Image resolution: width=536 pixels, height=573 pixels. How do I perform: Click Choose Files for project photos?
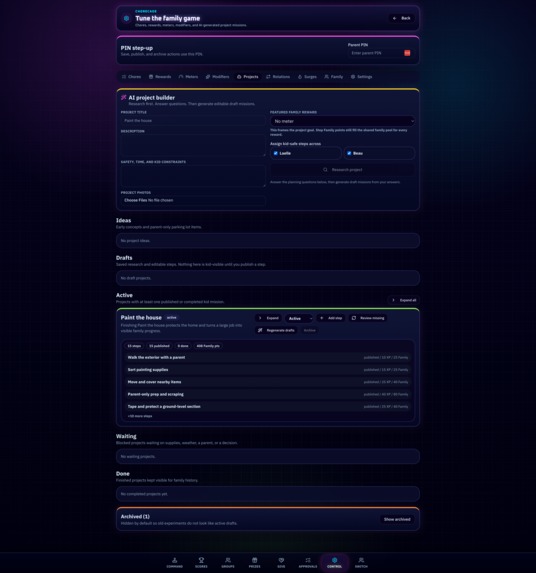pos(136,200)
